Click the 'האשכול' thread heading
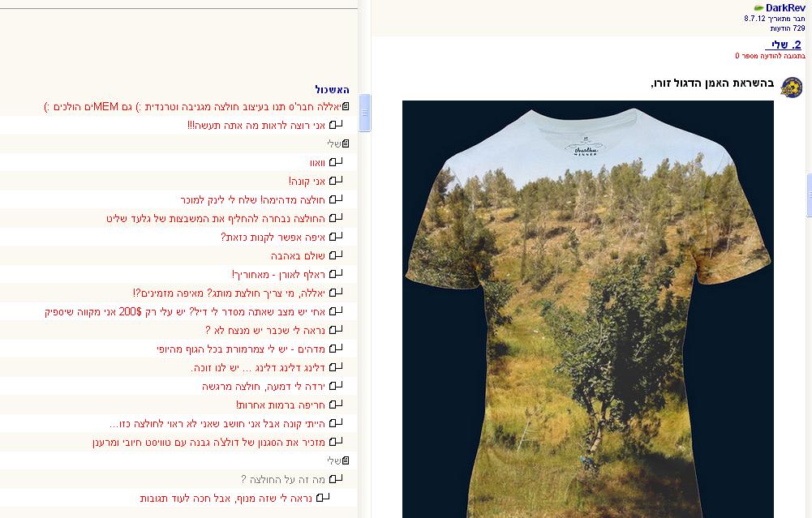Viewport: 812px width, 518px height. coord(332,89)
